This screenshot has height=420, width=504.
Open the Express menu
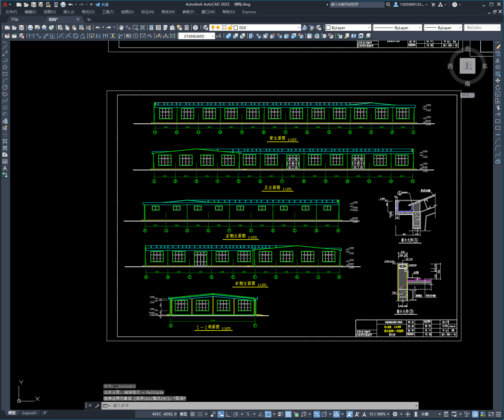pos(249,12)
